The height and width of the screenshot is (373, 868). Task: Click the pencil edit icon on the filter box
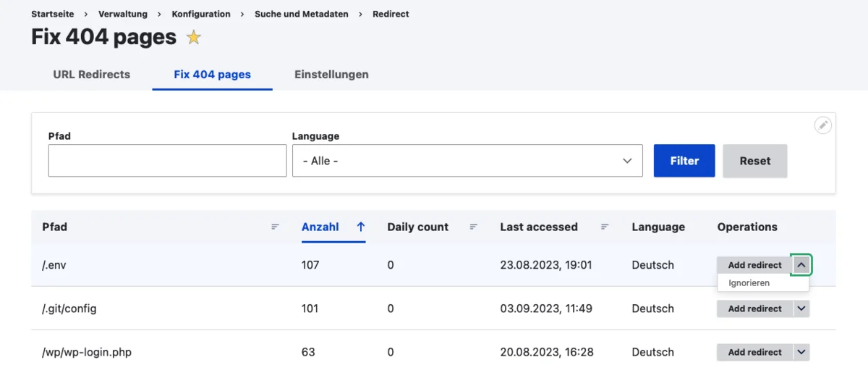(x=823, y=125)
